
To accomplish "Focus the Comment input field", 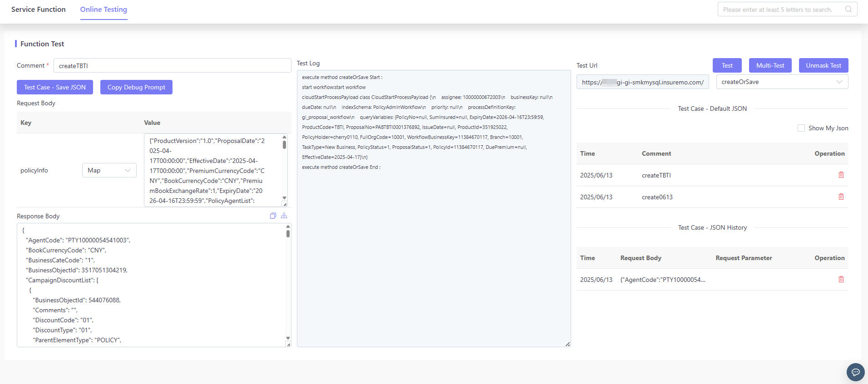I will coord(173,65).
